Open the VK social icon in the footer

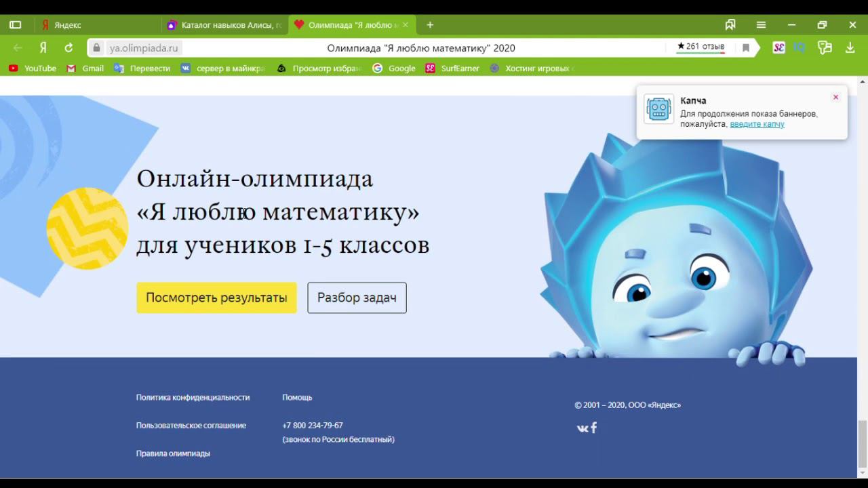582,428
